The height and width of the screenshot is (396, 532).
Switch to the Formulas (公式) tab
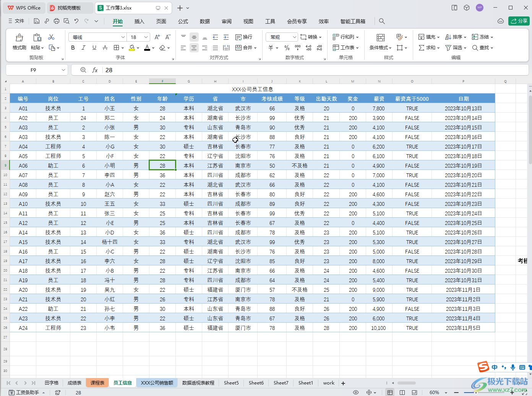click(183, 21)
